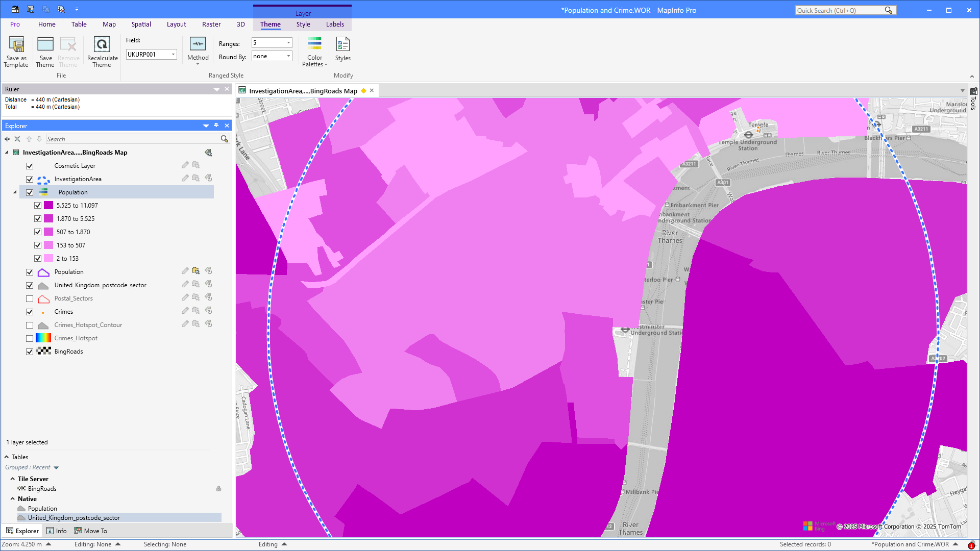Viewport: 980px width, 551px height.
Task: Click the 5.525 to 11.097 color swatch
Action: click(x=48, y=206)
